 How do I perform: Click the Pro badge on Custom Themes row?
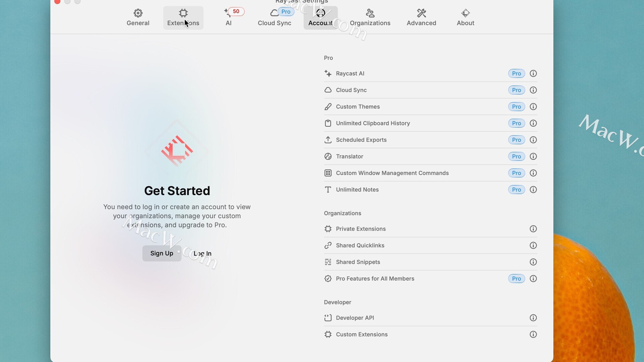click(517, 107)
